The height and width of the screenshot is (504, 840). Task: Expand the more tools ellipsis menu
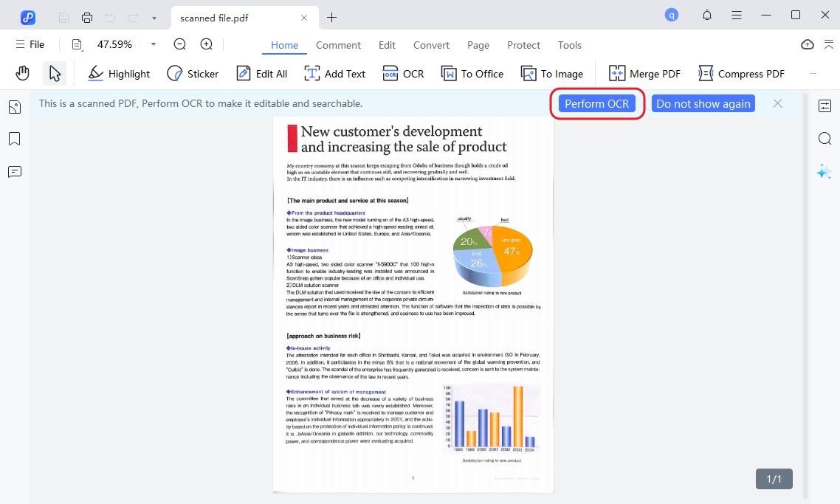coord(813,73)
